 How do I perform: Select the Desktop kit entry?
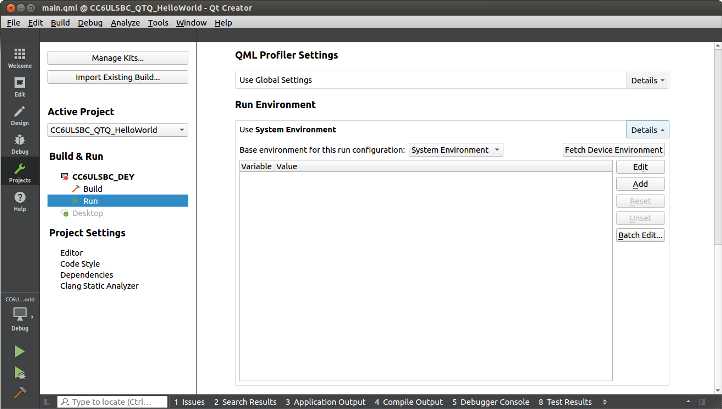point(87,213)
